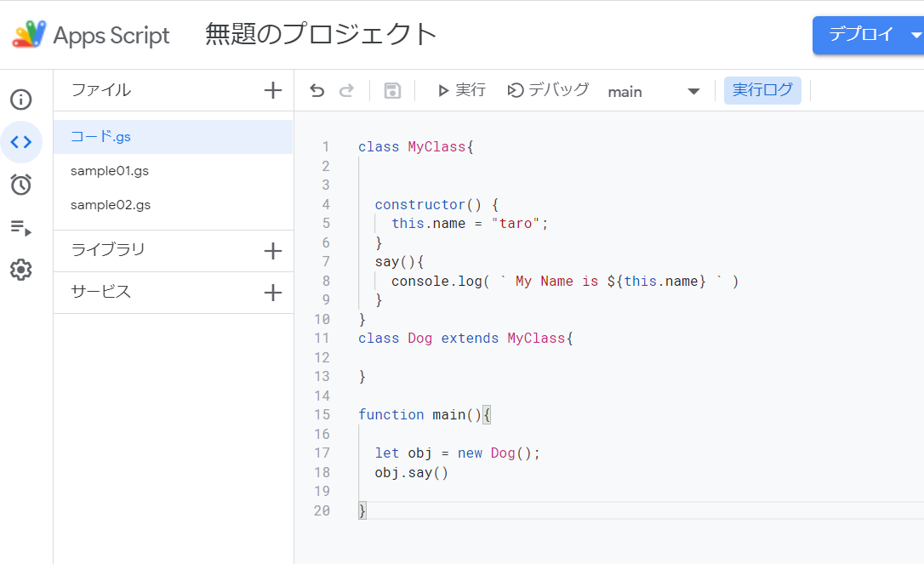Open the project Overview panel
Viewport: 924px width, 564px height.
(x=21, y=100)
